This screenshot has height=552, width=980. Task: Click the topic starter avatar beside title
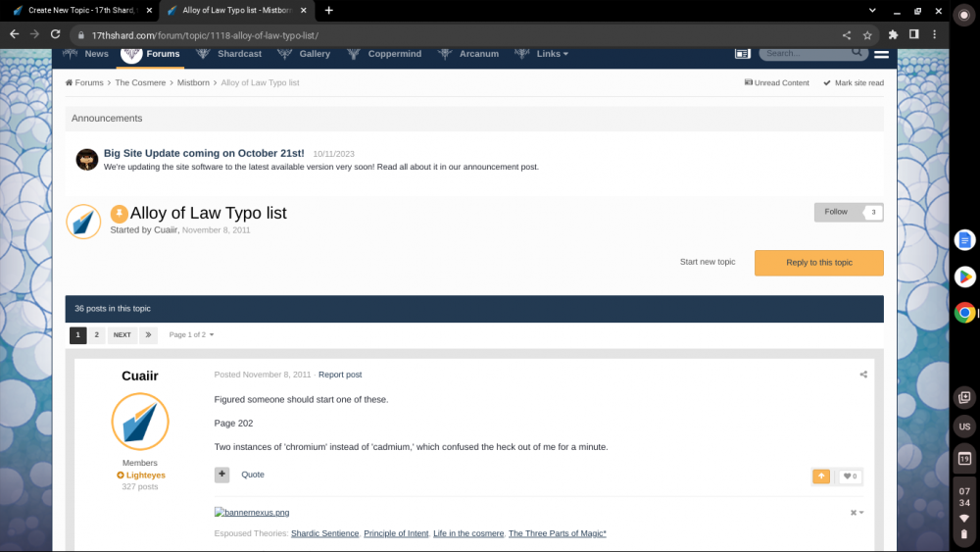[x=83, y=222]
